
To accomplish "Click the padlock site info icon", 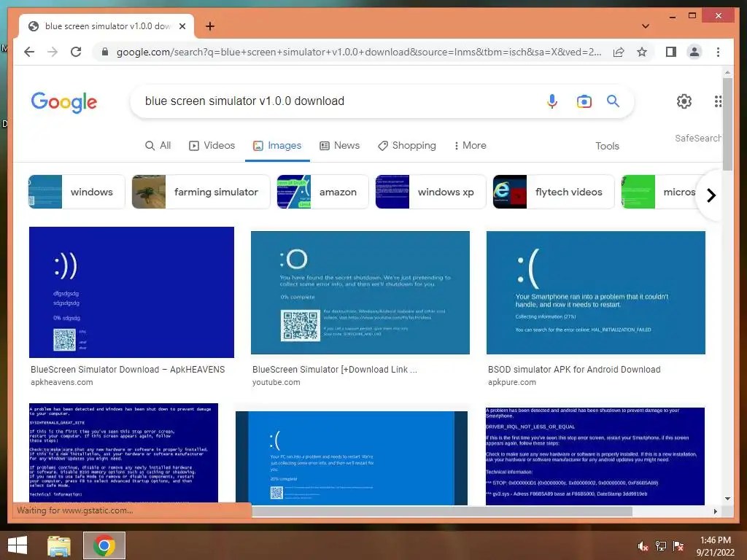I will 105,52.
